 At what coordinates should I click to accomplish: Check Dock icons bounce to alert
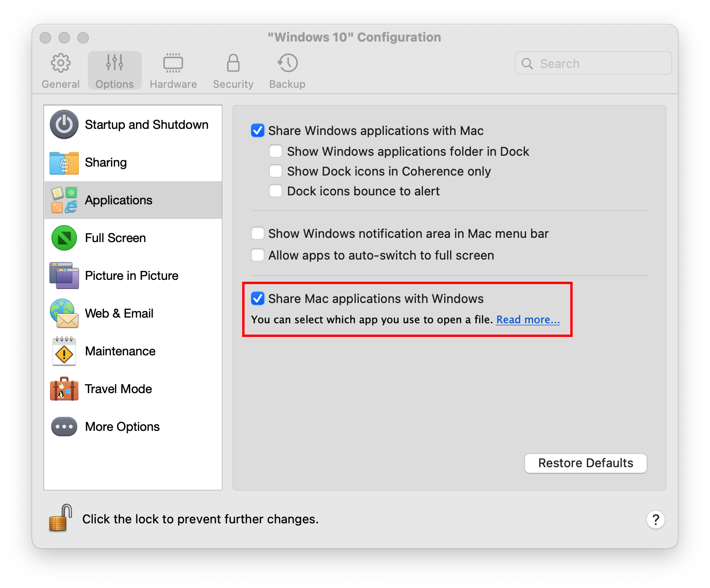tap(276, 191)
